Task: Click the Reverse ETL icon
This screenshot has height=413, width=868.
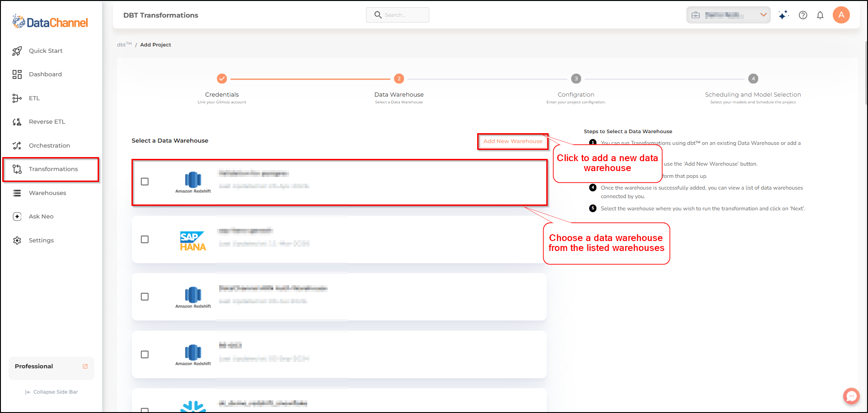Action: pos(17,122)
